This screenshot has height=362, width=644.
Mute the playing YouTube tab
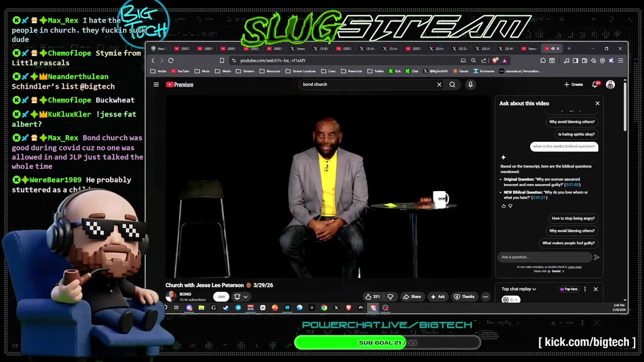552,49
